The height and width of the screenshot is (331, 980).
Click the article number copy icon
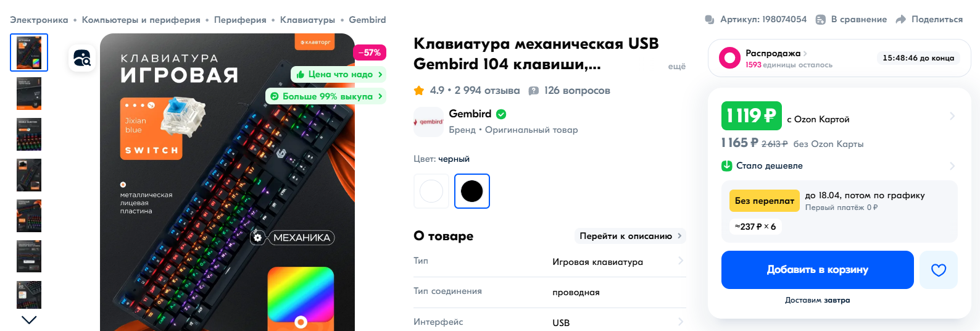coord(710,20)
